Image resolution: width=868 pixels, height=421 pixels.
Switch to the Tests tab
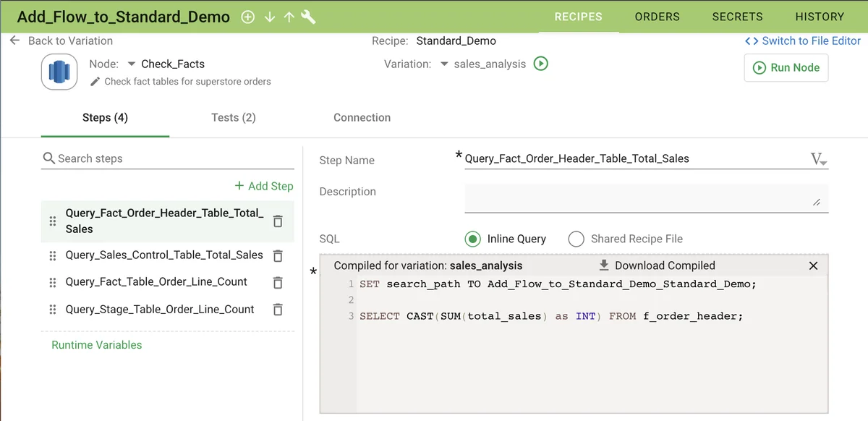point(233,117)
